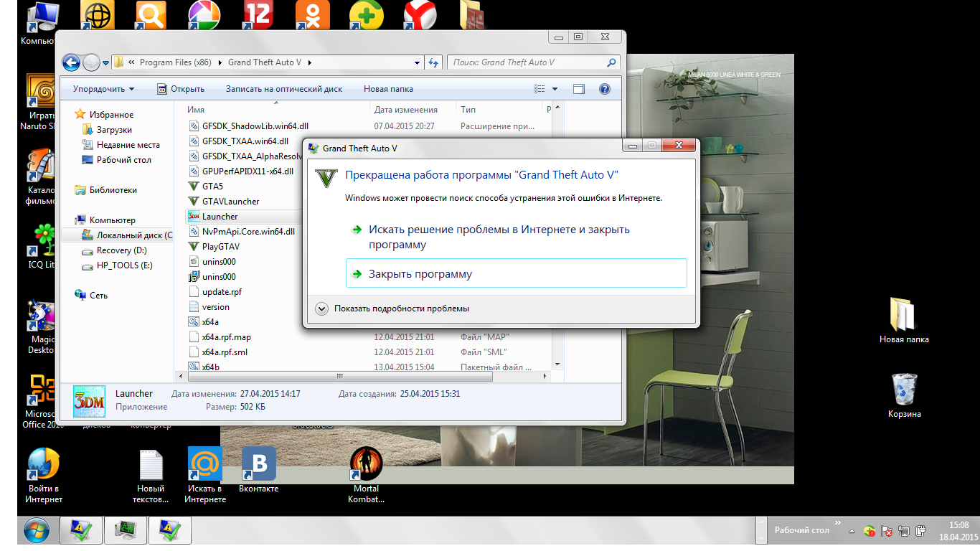This screenshot has height=551, width=980.
Task: Select the x64a.rpf.sml file
Action: point(218,352)
